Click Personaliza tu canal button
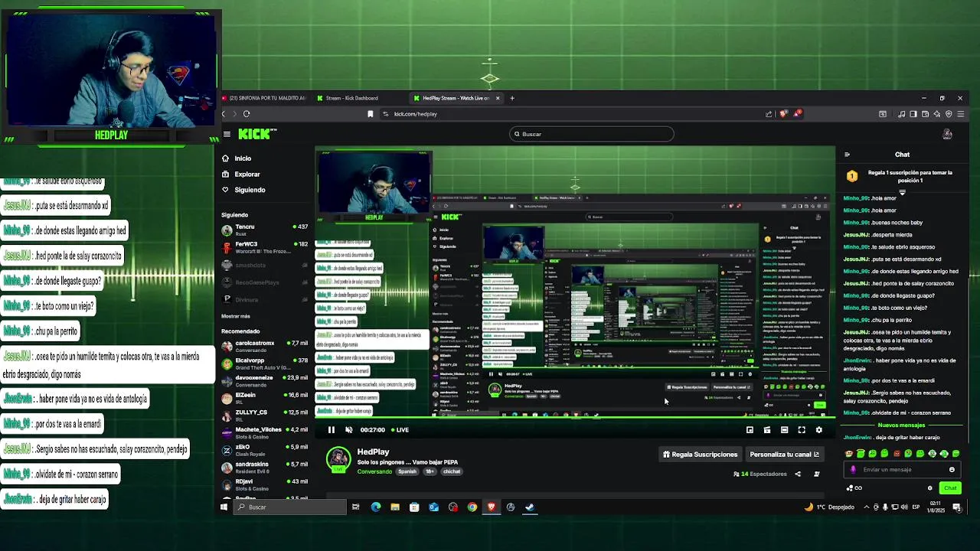The width and height of the screenshot is (980, 551). 784,455
